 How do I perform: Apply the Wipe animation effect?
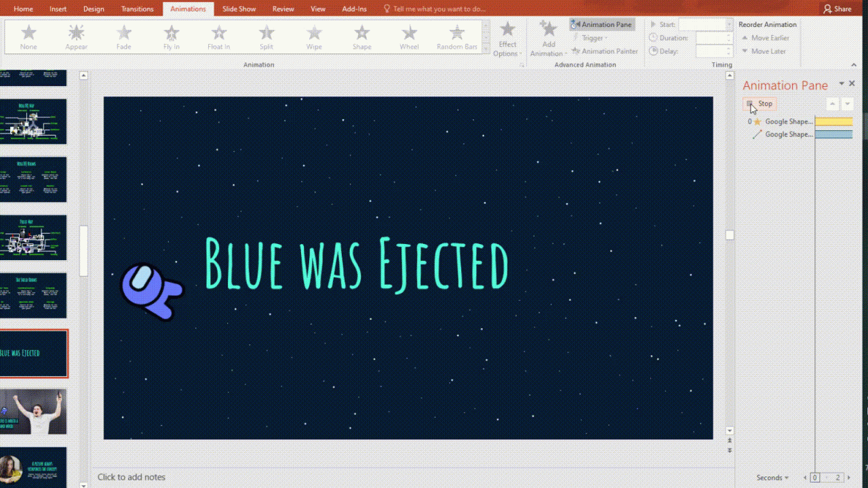click(x=314, y=37)
